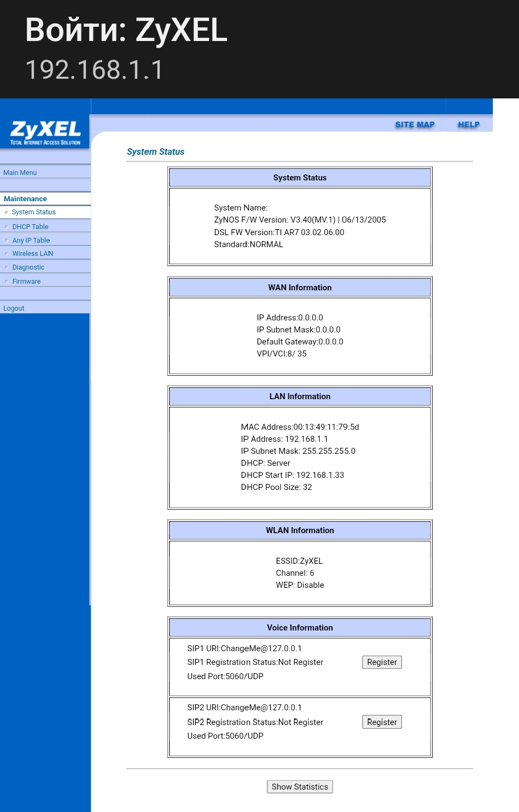Click the DSL FW Version line

[x=279, y=232]
